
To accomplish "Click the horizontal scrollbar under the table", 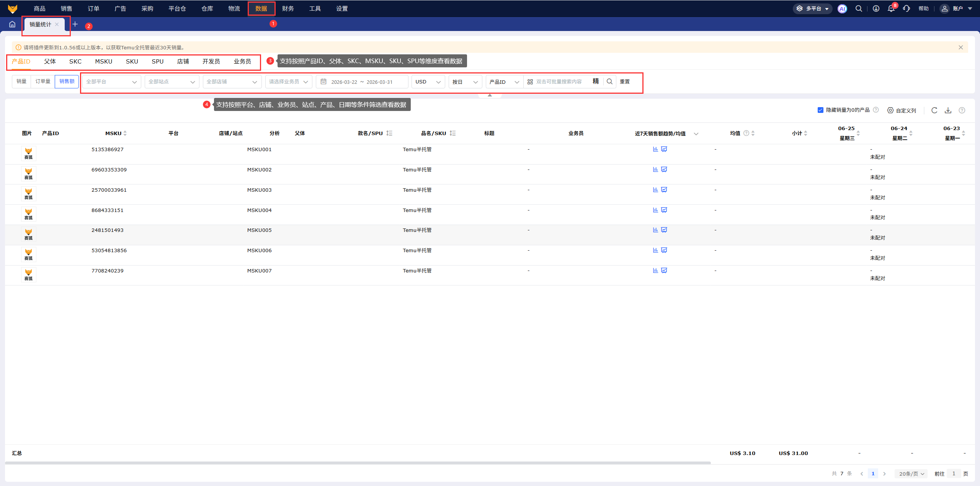I will pyautogui.click(x=358, y=463).
